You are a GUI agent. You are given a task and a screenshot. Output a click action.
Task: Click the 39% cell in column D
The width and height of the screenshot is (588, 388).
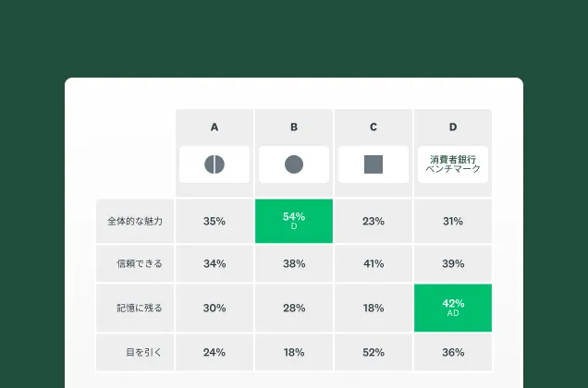click(x=453, y=263)
